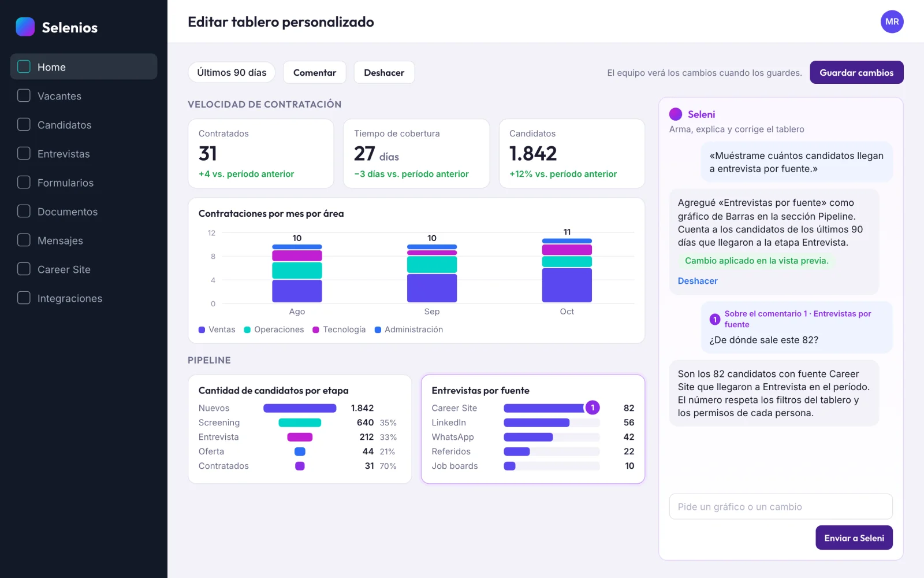
Task: Click the Entrevistas sidebar icon
Action: [24, 153]
